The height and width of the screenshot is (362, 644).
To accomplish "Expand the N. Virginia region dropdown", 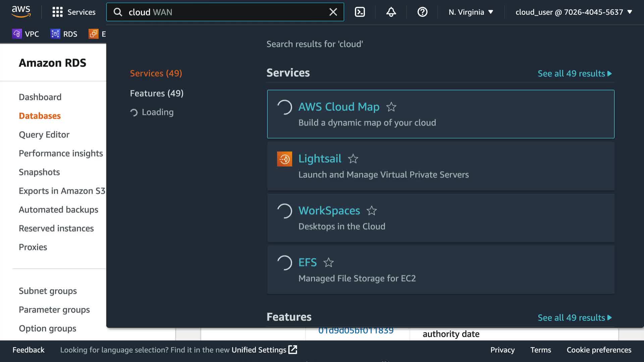I will pos(471,12).
